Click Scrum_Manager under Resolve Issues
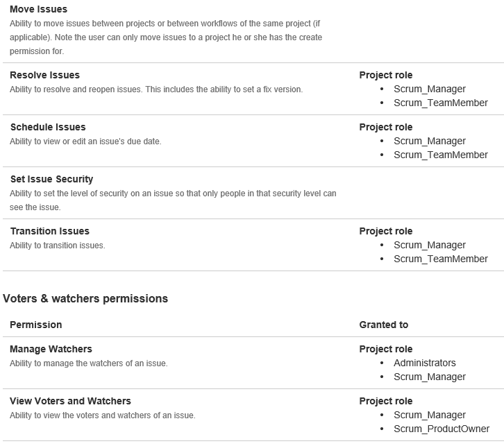 click(x=430, y=89)
